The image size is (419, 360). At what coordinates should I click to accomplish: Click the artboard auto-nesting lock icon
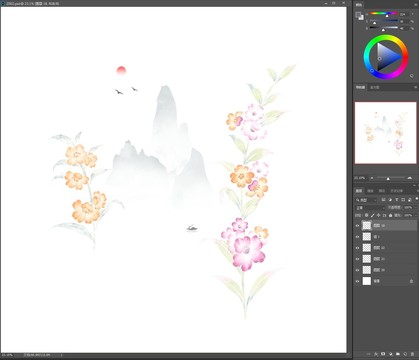click(384, 215)
